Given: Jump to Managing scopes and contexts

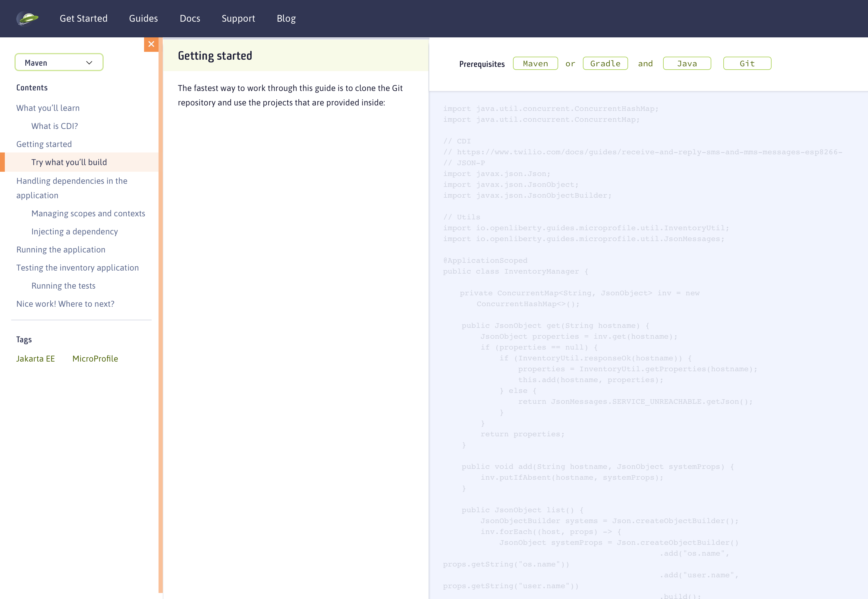Looking at the screenshot, I should coord(88,213).
